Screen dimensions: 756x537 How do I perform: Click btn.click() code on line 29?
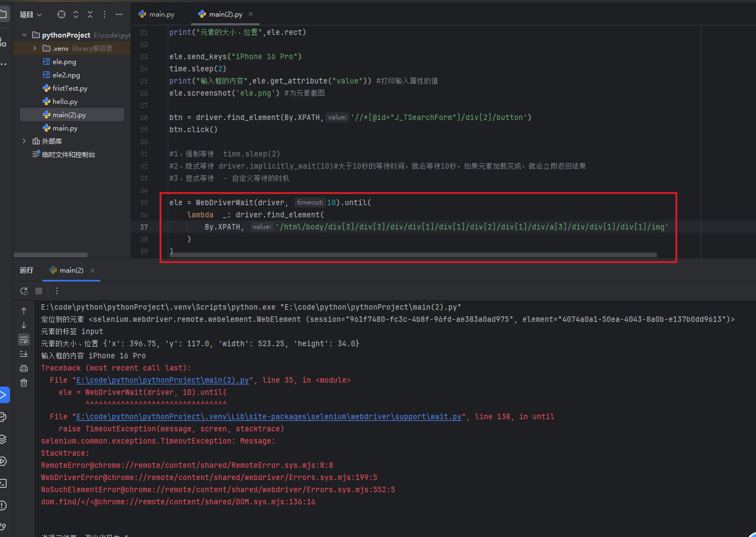pyautogui.click(x=194, y=129)
